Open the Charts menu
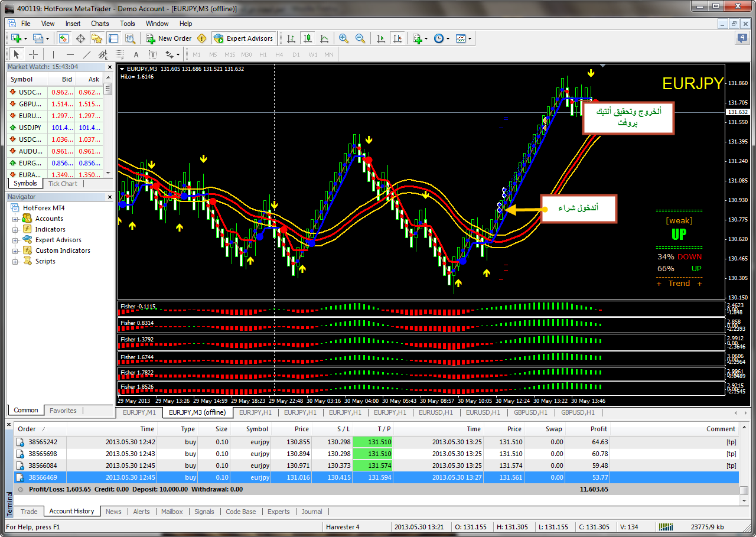This screenshot has height=537, width=756. [x=100, y=24]
